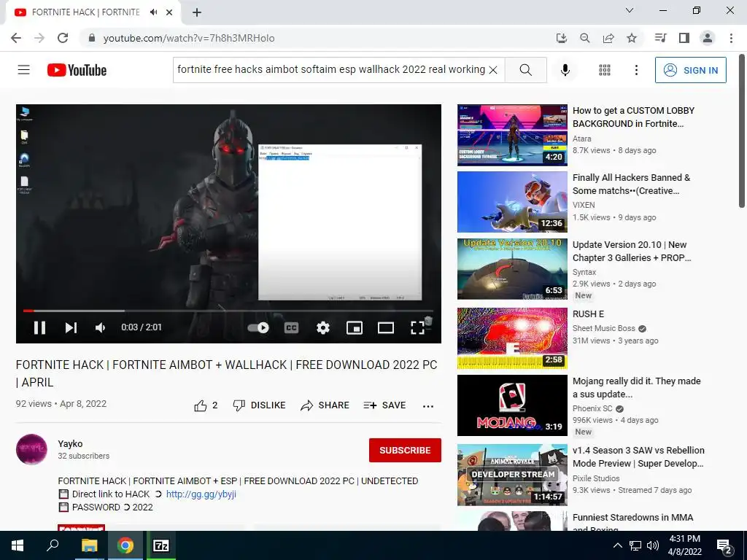
Task: Open the Yayko channel name
Action: click(x=70, y=444)
